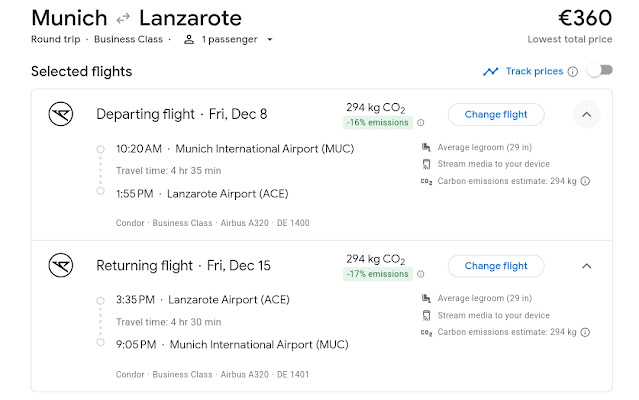The width and height of the screenshot is (639, 400).
Task: Click the round-trip arrows icon between cities
Action: (x=124, y=18)
